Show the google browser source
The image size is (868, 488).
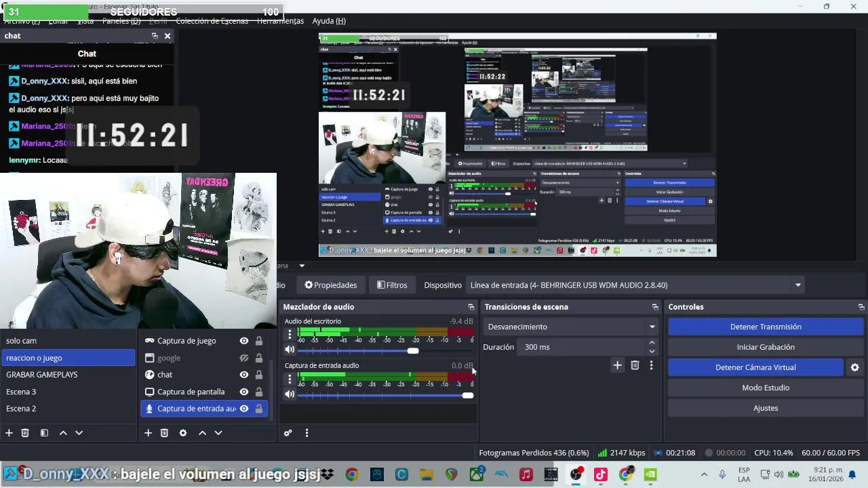click(x=244, y=358)
